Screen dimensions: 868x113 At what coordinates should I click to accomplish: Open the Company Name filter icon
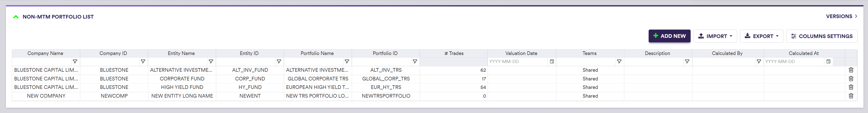75,62
